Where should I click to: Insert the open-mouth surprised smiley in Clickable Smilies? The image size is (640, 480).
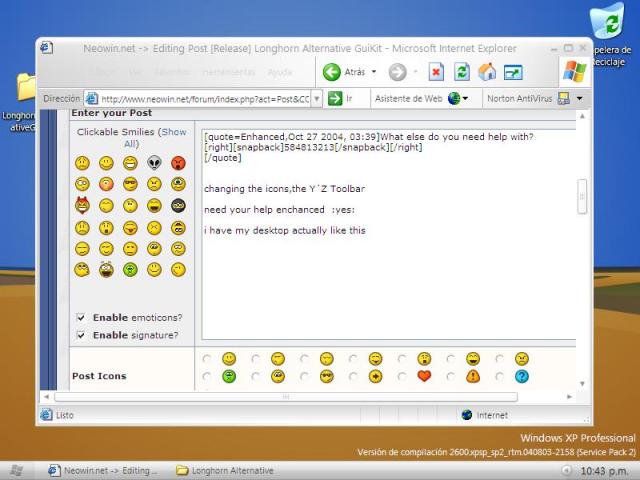tap(106, 228)
